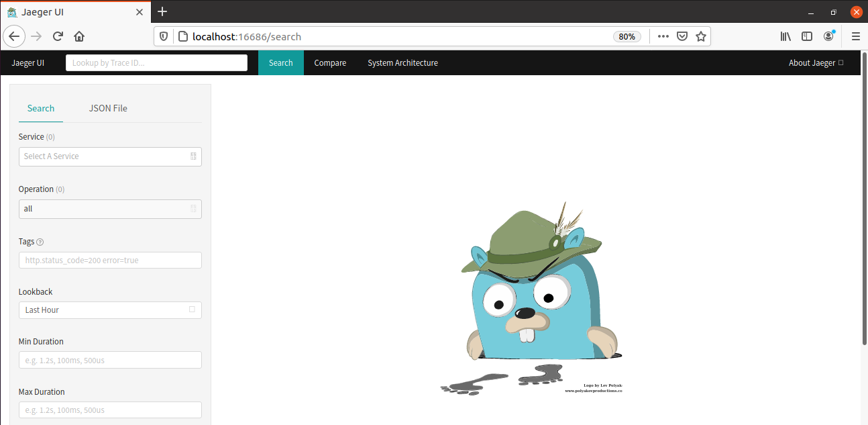Focus the Lookup by Trace ID field
Viewport: 868px width, 425px height.
click(156, 62)
